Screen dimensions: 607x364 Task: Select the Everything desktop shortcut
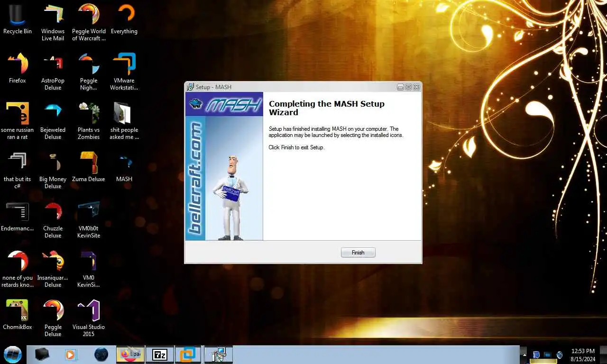(x=124, y=20)
